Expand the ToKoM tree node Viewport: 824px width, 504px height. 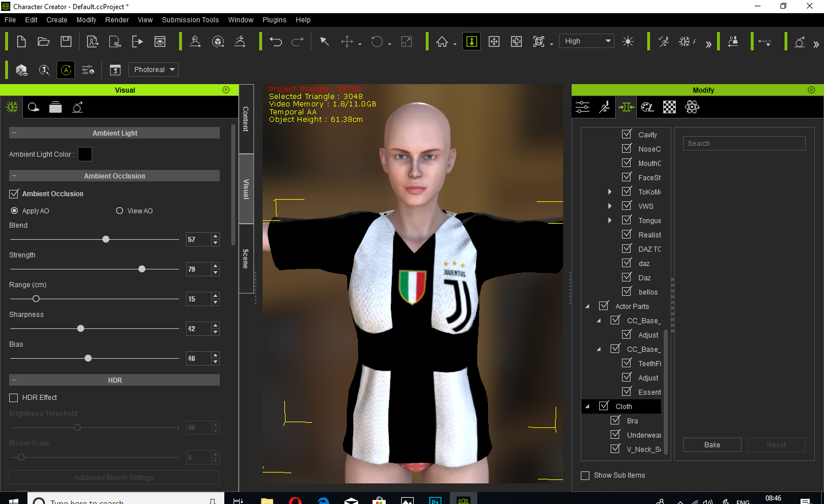pos(609,192)
